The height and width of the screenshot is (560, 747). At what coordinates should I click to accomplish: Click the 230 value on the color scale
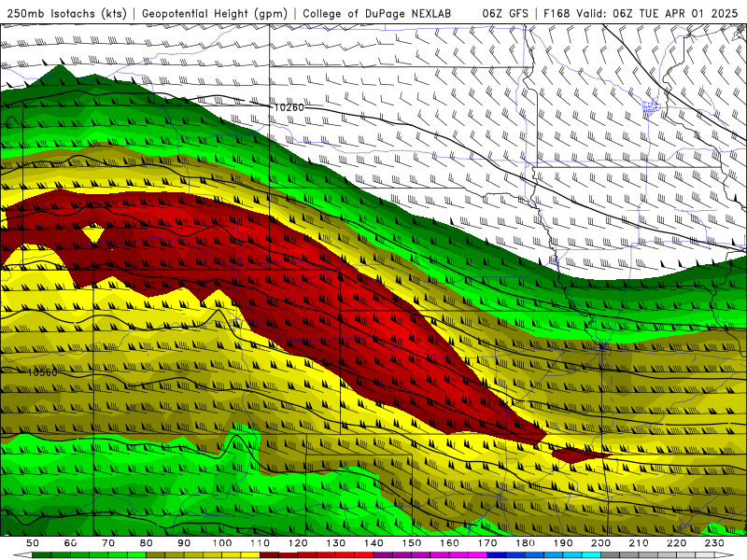pyautogui.click(x=714, y=543)
